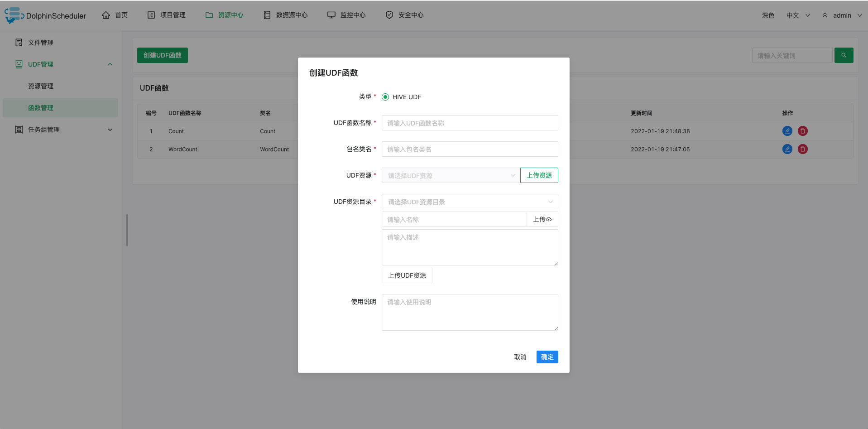Edit the WordCount UDF function row

[x=787, y=149]
